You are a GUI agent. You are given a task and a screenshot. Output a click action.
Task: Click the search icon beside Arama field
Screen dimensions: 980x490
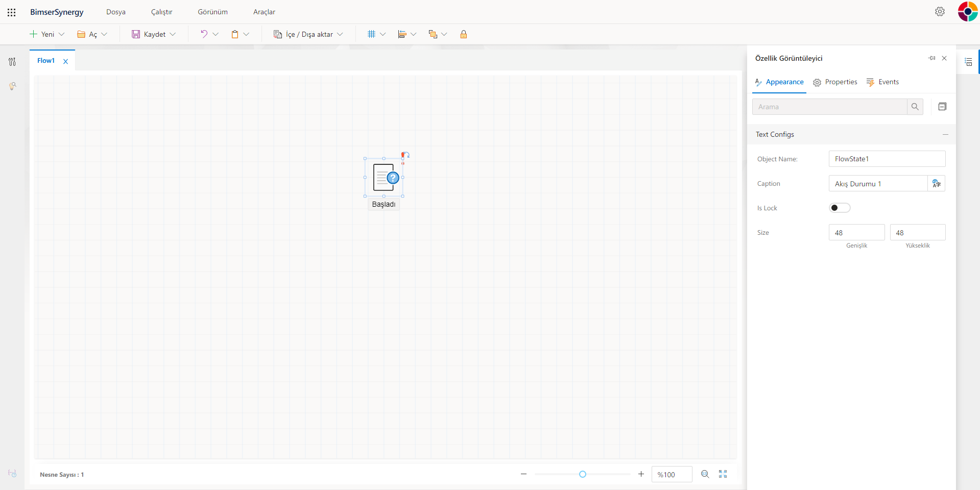coord(915,107)
